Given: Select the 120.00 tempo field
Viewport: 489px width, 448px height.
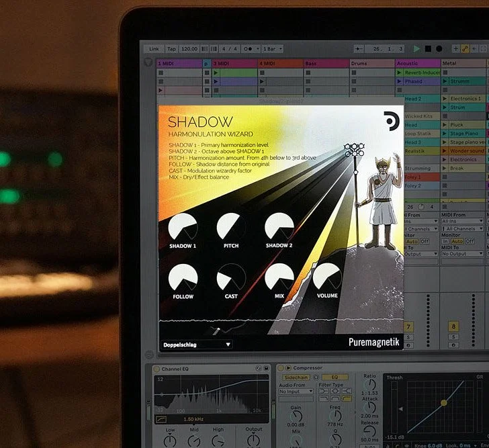Looking at the screenshot, I should [189, 49].
